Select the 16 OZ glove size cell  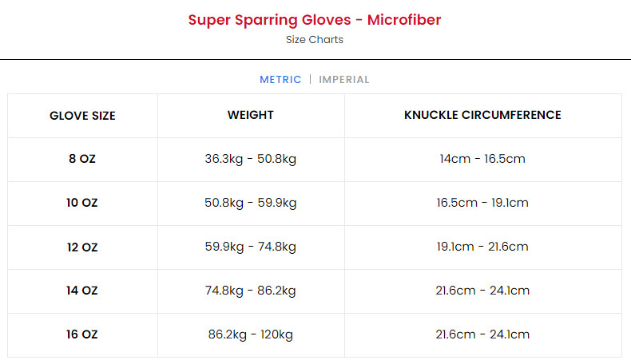(x=82, y=334)
